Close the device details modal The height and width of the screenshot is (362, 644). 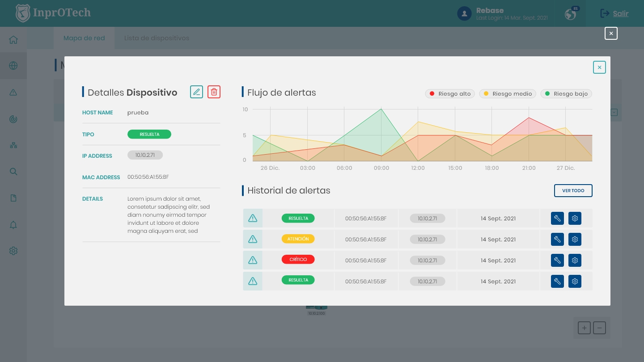599,67
